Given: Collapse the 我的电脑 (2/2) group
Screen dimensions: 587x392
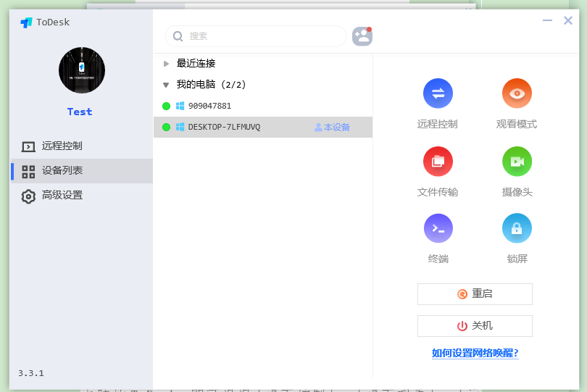Looking at the screenshot, I should point(166,85).
